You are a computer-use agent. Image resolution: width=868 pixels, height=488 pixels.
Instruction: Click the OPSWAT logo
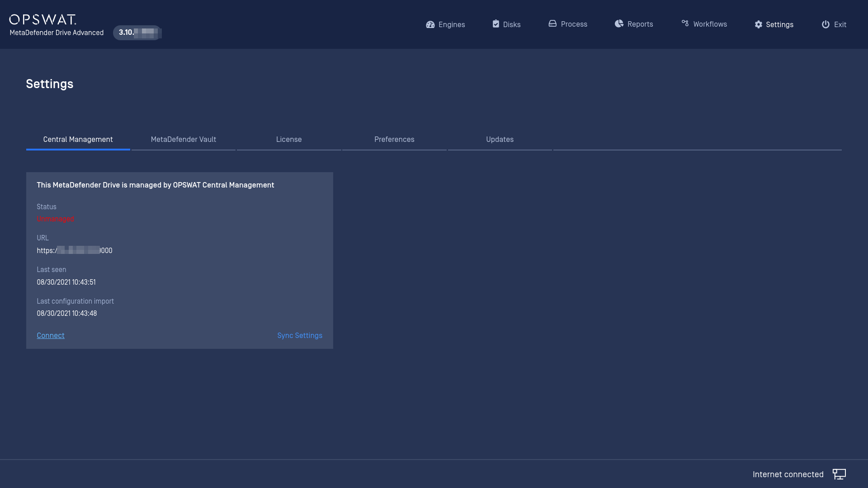pos(42,19)
